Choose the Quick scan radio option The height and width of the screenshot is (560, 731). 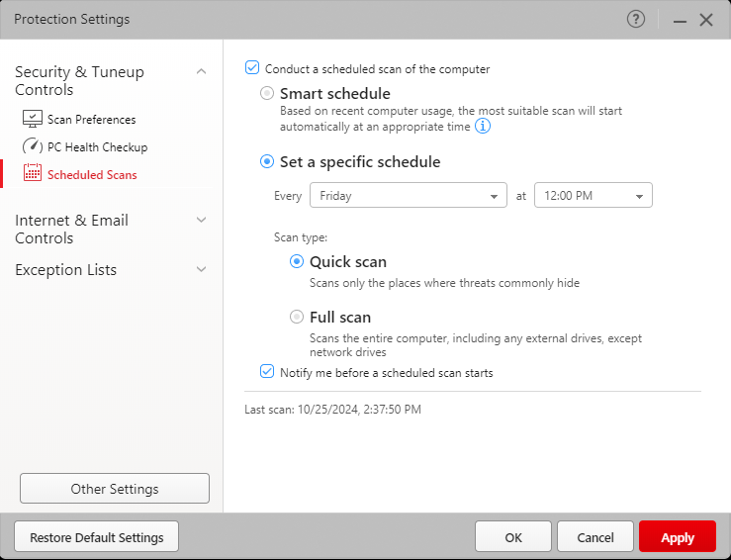(297, 262)
